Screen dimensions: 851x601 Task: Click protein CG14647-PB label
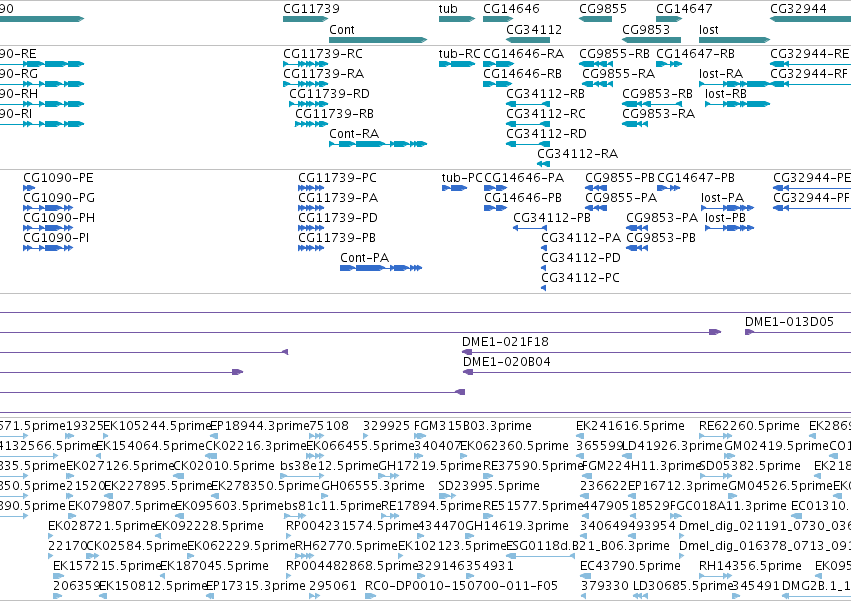pos(696,178)
